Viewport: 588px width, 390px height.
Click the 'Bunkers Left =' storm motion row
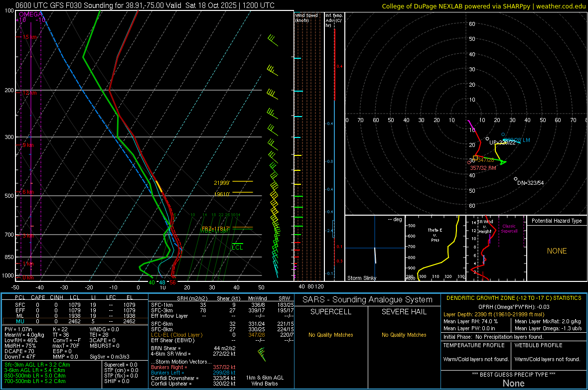pyautogui.click(x=193, y=373)
